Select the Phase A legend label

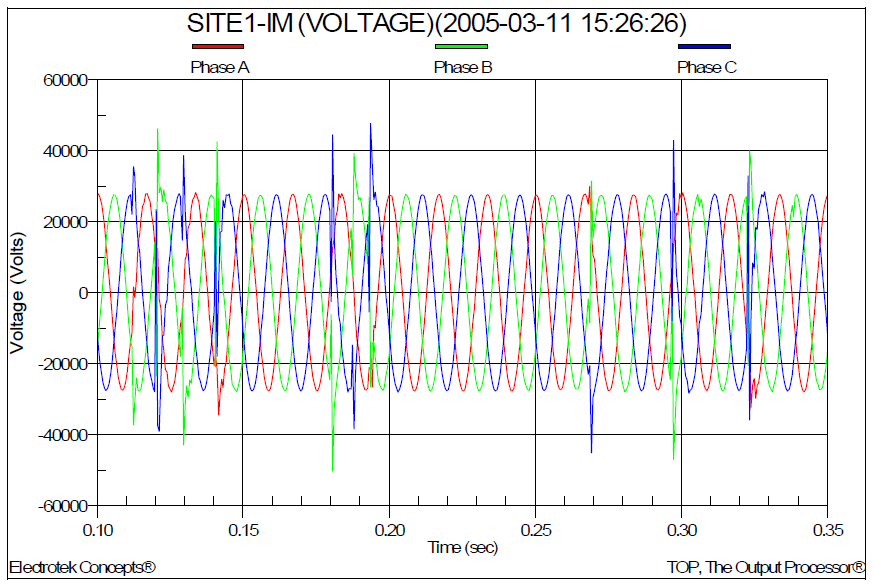(219, 68)
